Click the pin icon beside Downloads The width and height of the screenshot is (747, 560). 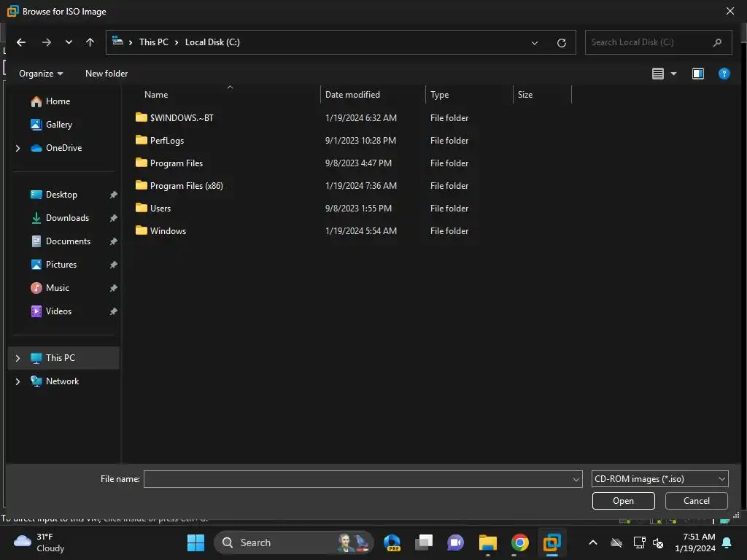(x=113, y=218)
